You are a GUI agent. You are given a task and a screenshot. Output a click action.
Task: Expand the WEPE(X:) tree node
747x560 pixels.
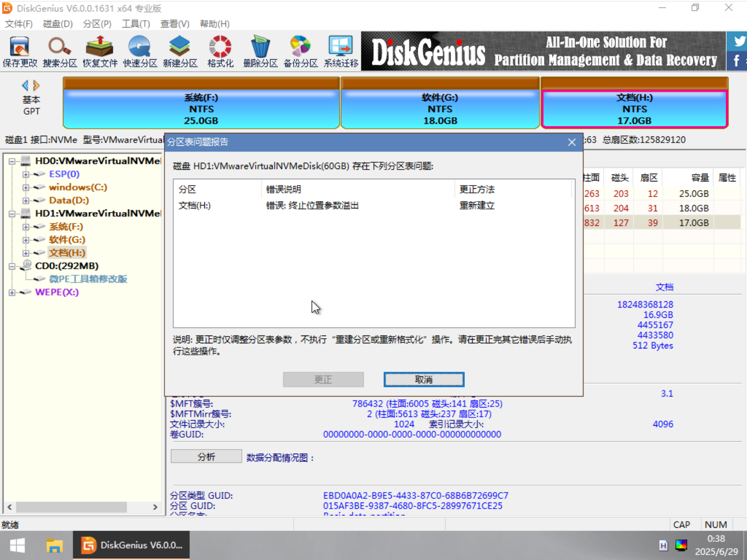[12, 292]
